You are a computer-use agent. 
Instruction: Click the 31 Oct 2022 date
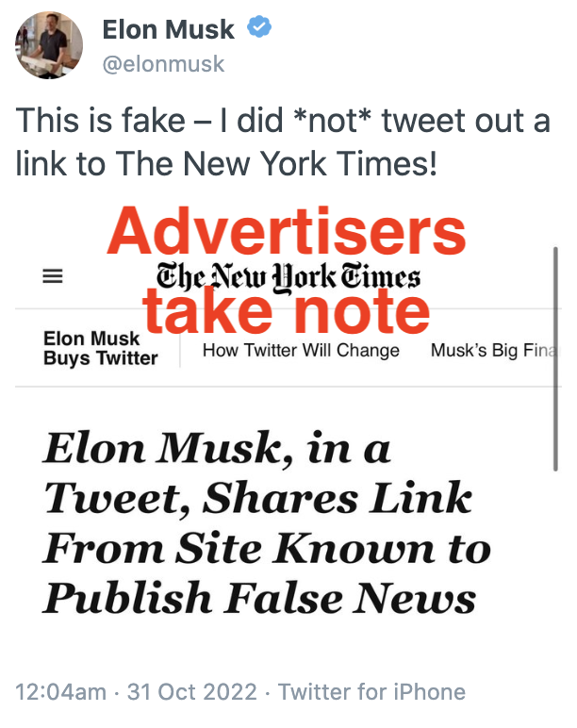192,692
